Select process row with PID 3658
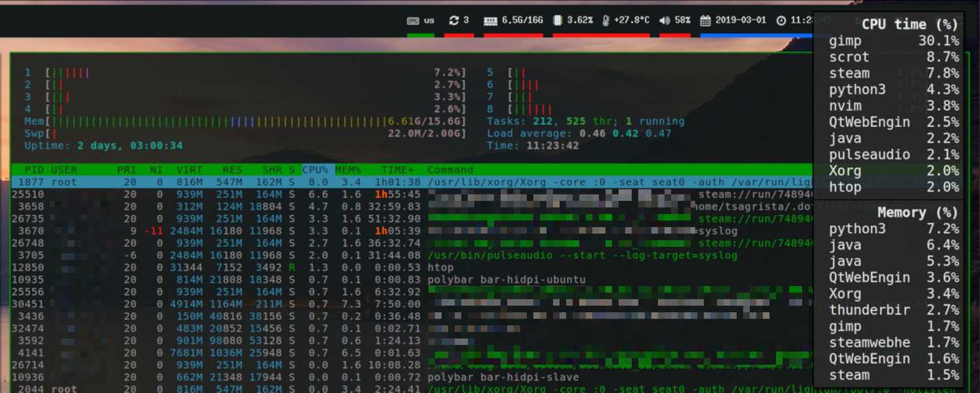 (412, 206)
